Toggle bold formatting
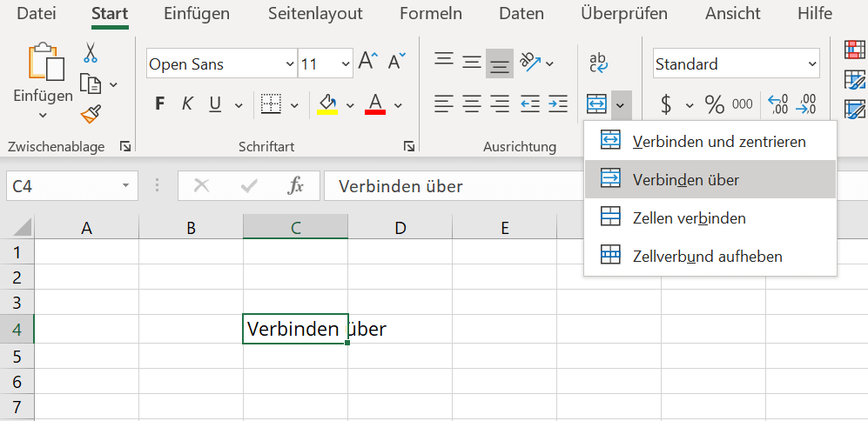Image resolution: width=868 pixels, height=421 pixels. pyautogui.click(x=159, y=104)
